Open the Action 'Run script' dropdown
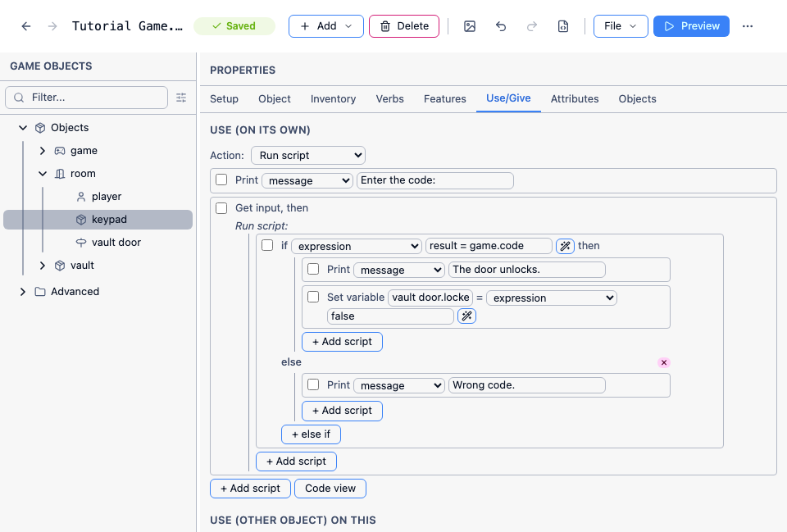The image size is (787, 532). point(308,155)
